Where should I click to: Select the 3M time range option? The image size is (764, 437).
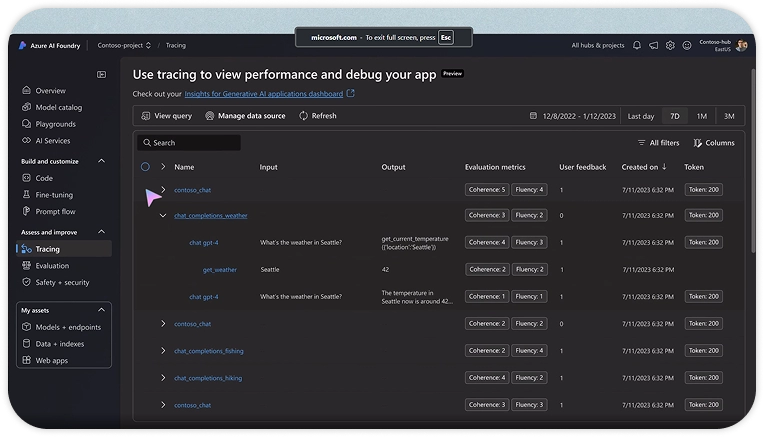tap(729, 116)
